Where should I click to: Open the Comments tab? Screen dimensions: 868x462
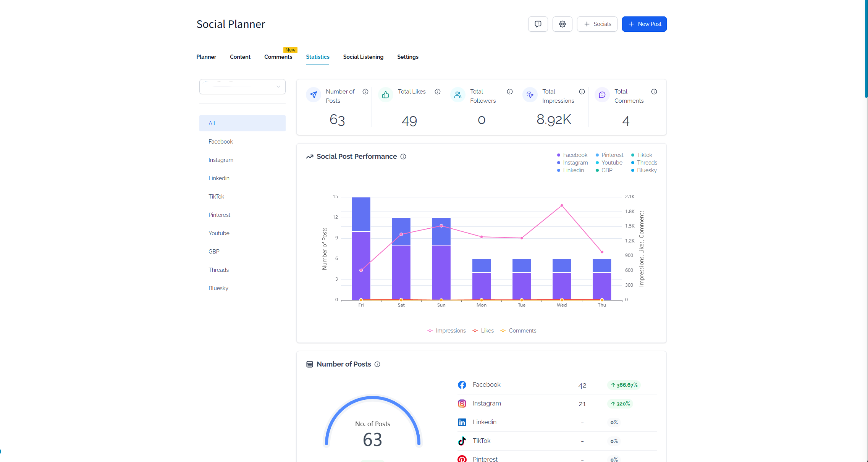278,57
